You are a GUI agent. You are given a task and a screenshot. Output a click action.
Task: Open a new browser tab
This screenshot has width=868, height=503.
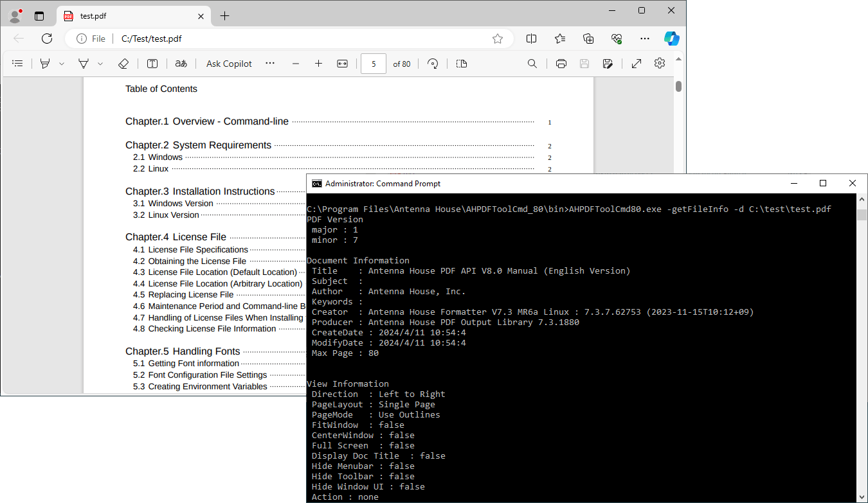[224, 16]
